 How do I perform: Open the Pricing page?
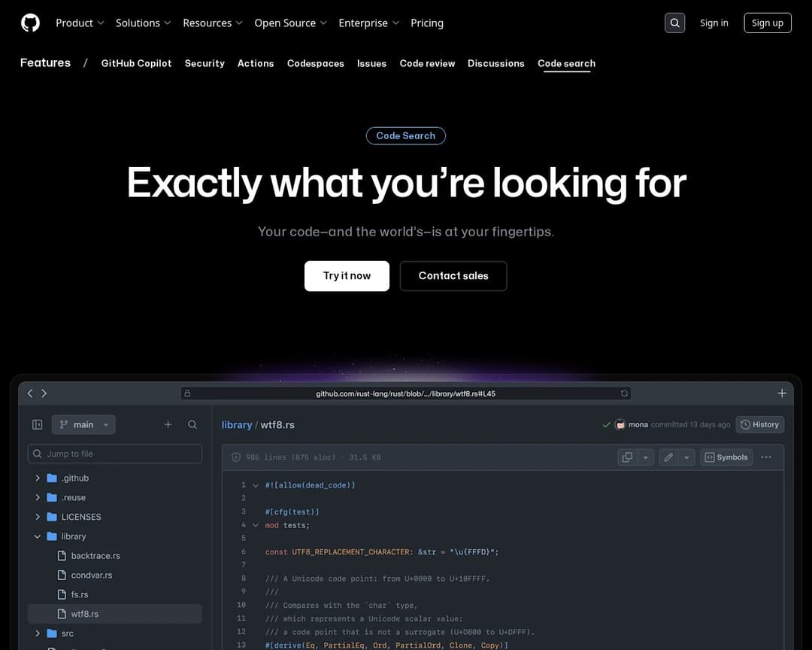point(427,23)
